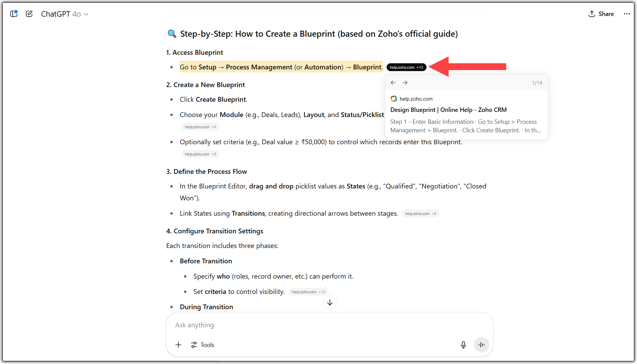This screenshot has height=364, width=637.
Task: Click the magnifying glass emoji in the heading
Action: click(x=172, y=34)
